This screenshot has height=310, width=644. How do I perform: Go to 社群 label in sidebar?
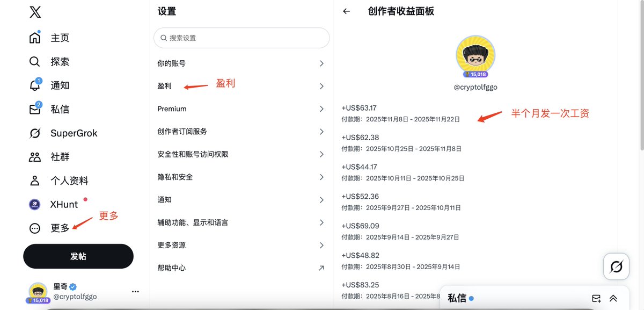click(60, 157)
